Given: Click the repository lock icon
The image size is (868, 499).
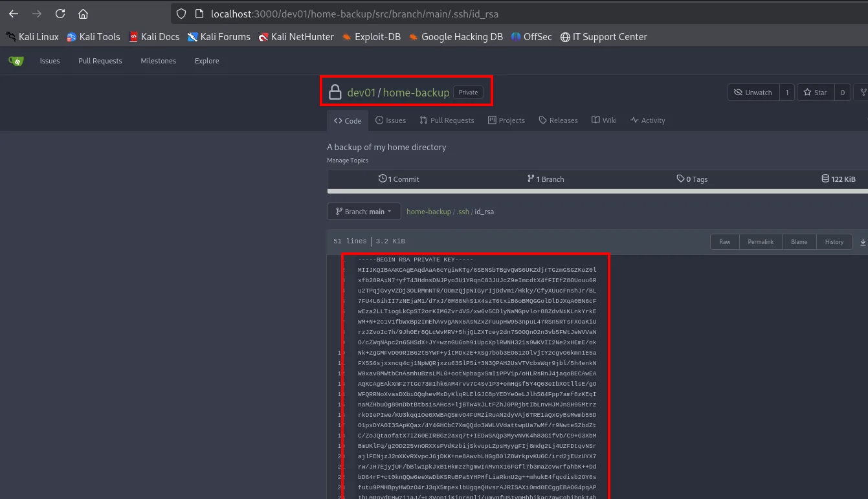Looking at the screenshot, I should point(335,92).
